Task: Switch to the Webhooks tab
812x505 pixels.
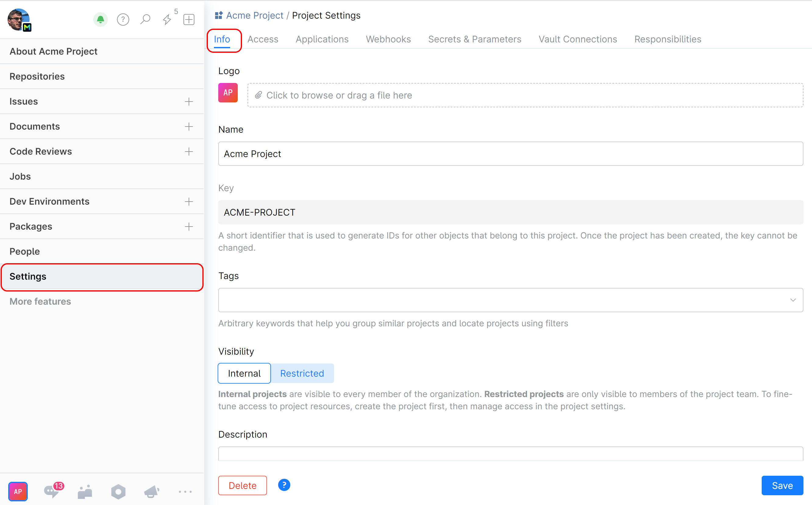Action: (388, 39)
